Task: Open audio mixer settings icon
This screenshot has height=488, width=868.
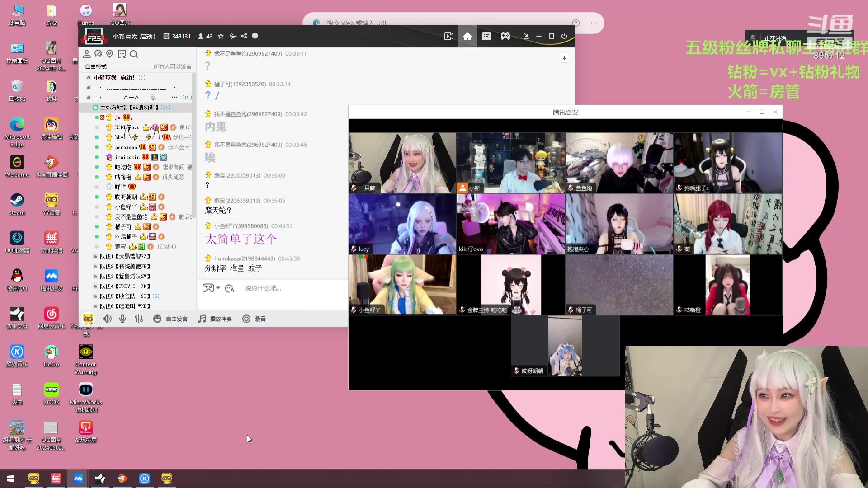Action: tap(139, 319)
